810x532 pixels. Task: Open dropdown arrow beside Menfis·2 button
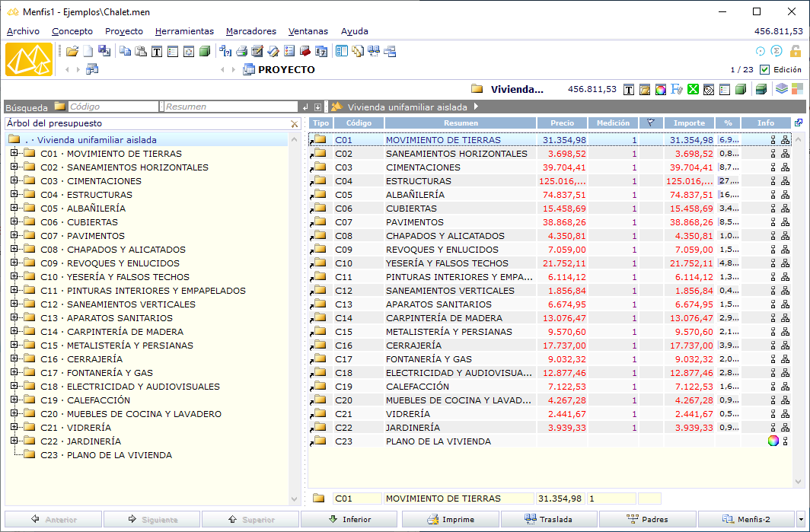coord(801,520)
